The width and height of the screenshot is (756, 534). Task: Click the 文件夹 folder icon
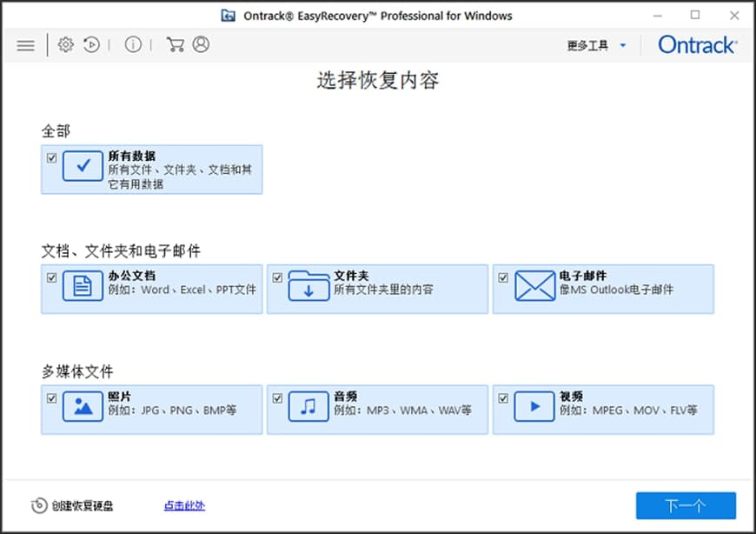pos(308,288)
